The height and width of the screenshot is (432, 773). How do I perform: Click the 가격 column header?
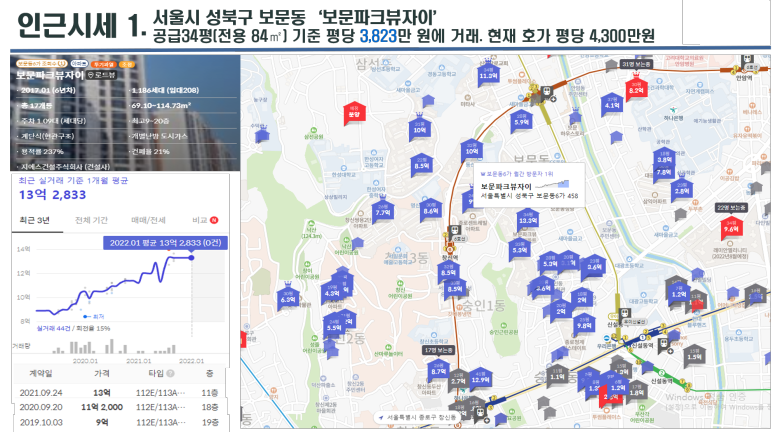click(x=102, y=373)
